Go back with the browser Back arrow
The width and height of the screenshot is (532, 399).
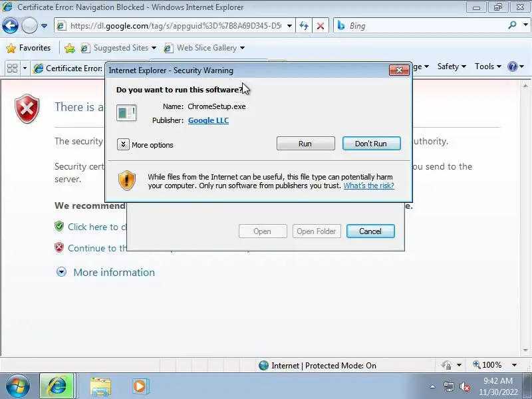pos(10,26)
